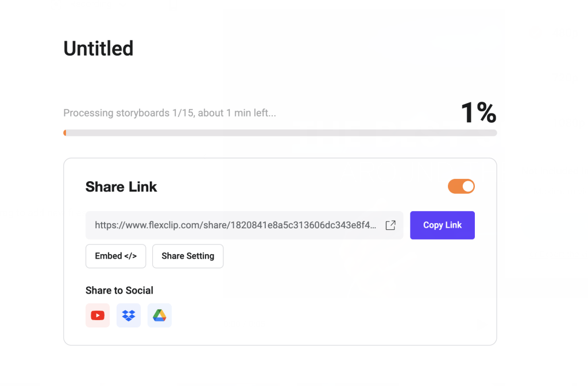The width and height of the screenshot is (588, 386).
Task: Click the orange progress bar fill
Action: [x=65, y=133]
